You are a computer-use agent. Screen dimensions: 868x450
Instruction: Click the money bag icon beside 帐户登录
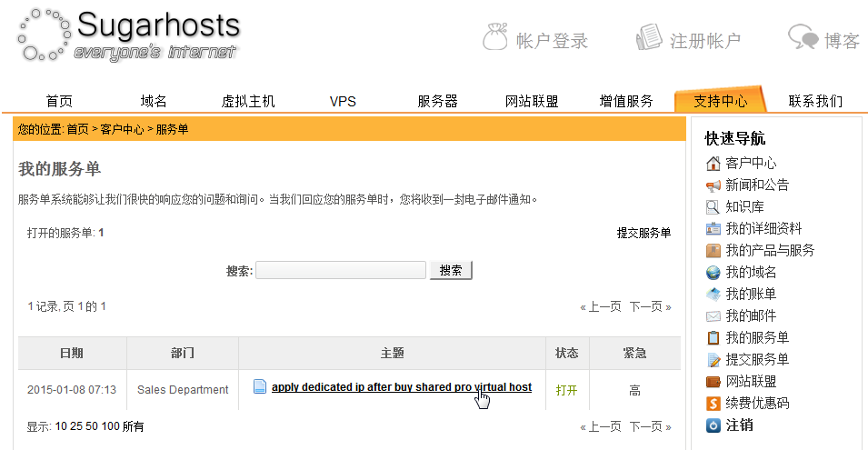494,37
